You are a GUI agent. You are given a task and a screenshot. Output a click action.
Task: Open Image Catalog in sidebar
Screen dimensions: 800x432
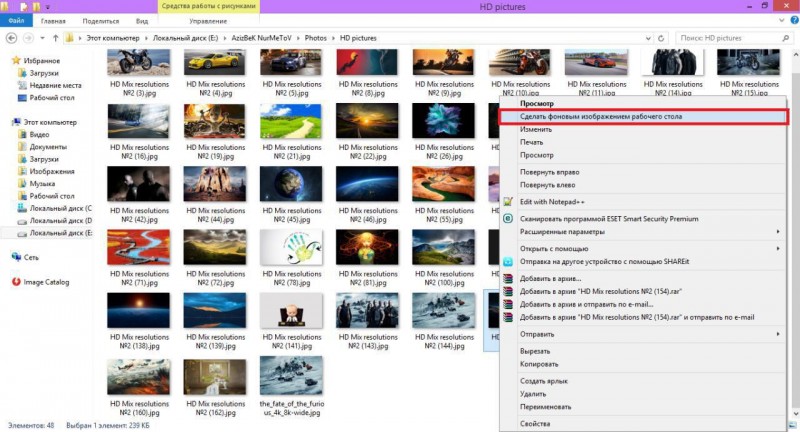click(x=46, y=282)
